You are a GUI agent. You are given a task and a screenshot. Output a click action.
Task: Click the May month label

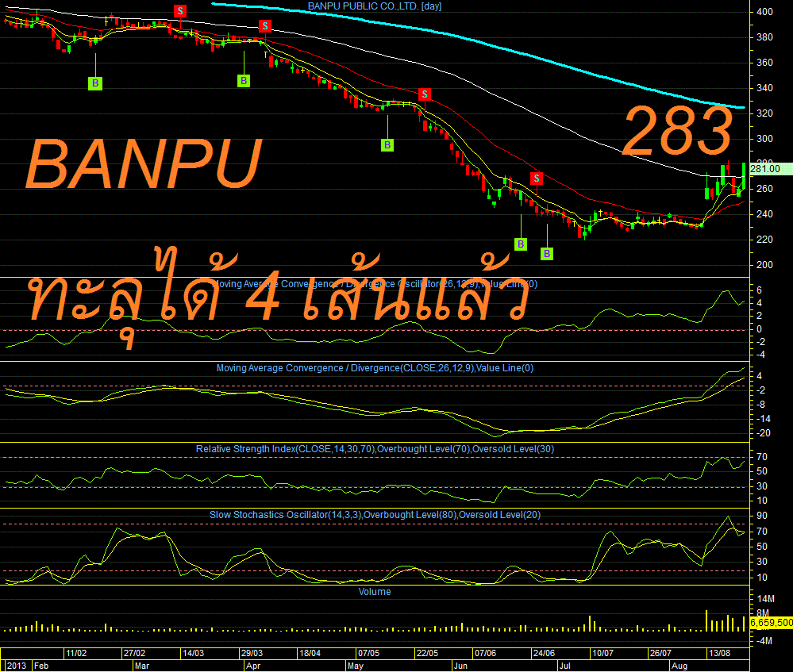[x=356, y=666]
